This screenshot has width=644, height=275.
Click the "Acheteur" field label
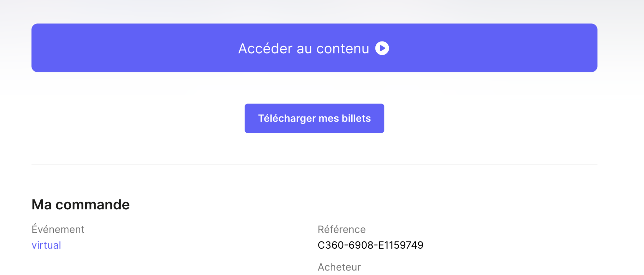coord(339,267)
